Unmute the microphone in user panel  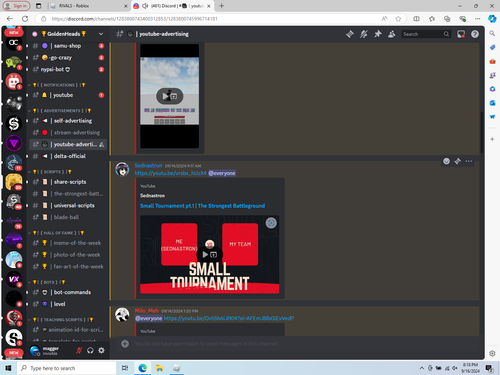click(x=79, y=350)
